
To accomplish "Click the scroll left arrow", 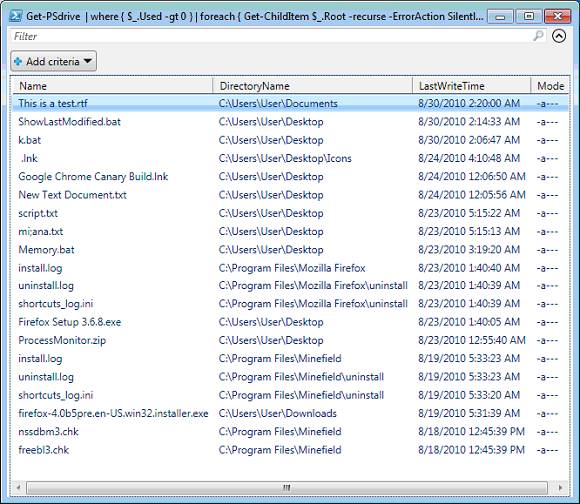I will pyautogui.click(x=18, y=487).
